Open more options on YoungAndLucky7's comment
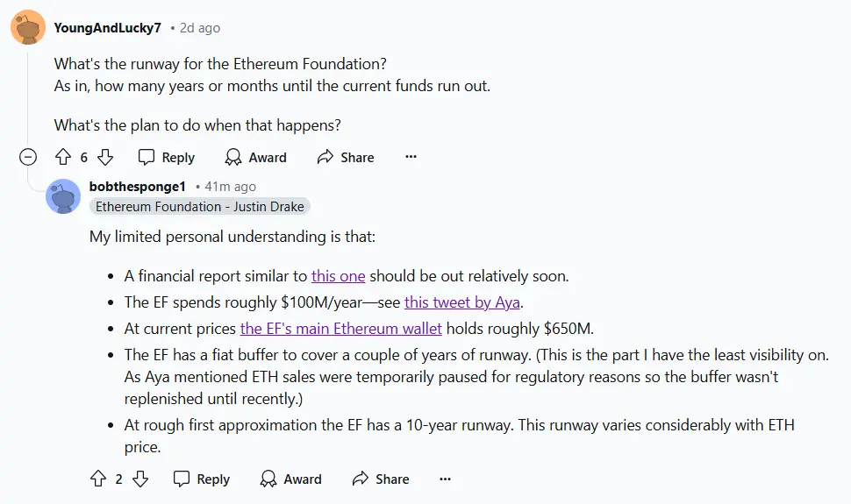851x504 pixels. 411,158
